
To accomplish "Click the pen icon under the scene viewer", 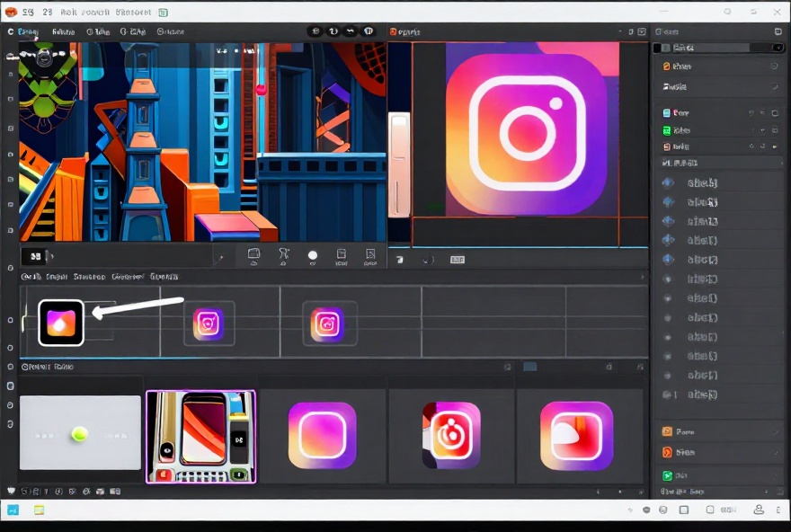I will (x=218, y=260).
